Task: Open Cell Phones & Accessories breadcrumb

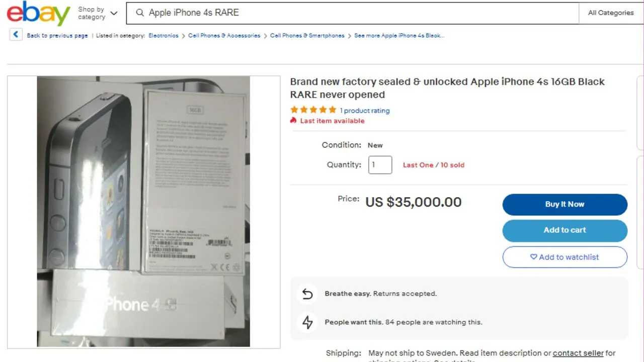Action: 224,36
